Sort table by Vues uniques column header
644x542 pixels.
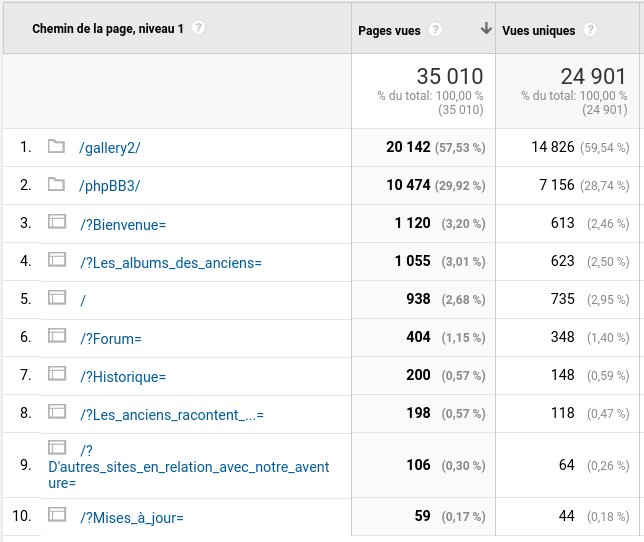pos(538,30)
